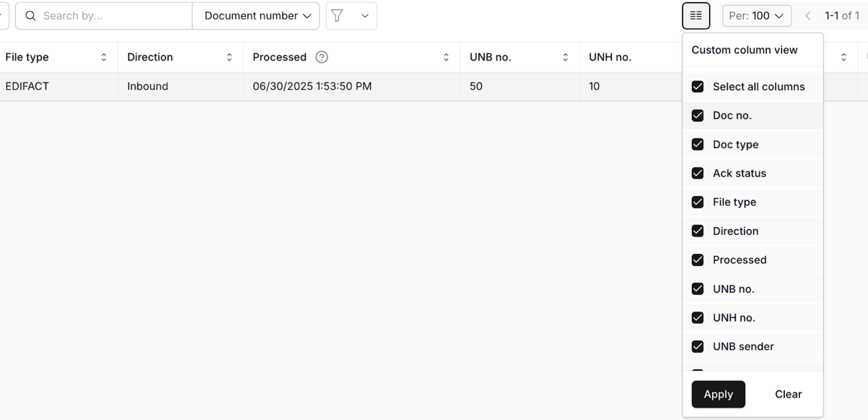The width and height of the screenshot is (868, 420).
Task: Click the filter funnel icon
Action: click(337, 15)
